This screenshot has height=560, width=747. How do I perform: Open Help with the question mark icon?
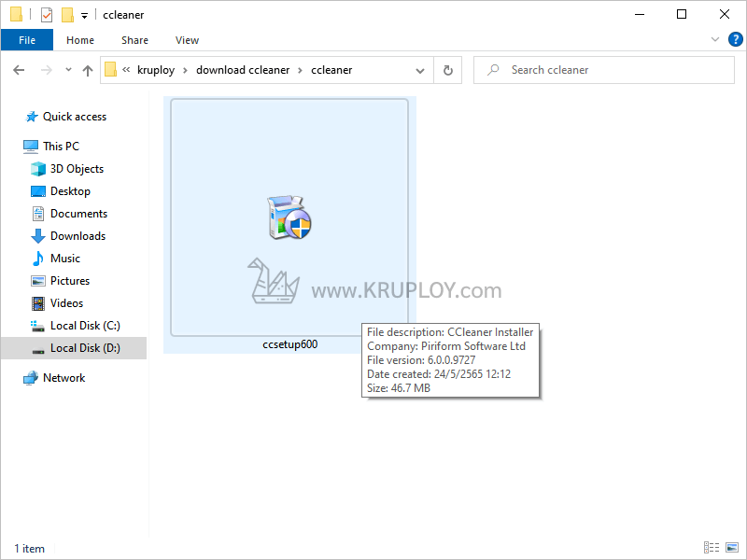coord(735,39)
